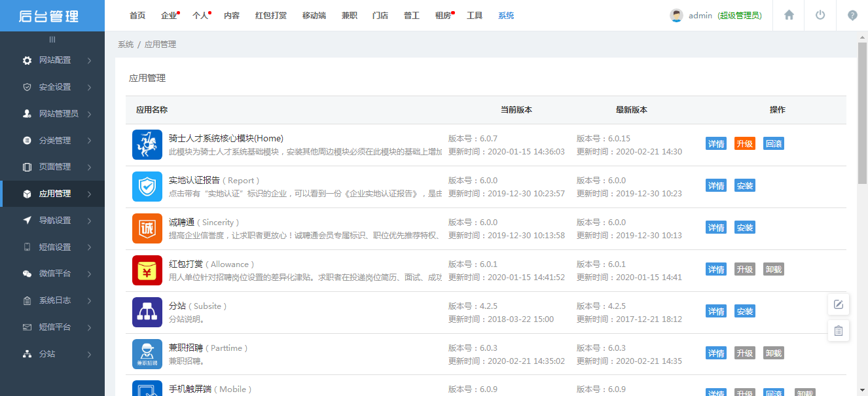Click the page vertical scrollbar
868x396 pixels.
(x=863, y=113)
